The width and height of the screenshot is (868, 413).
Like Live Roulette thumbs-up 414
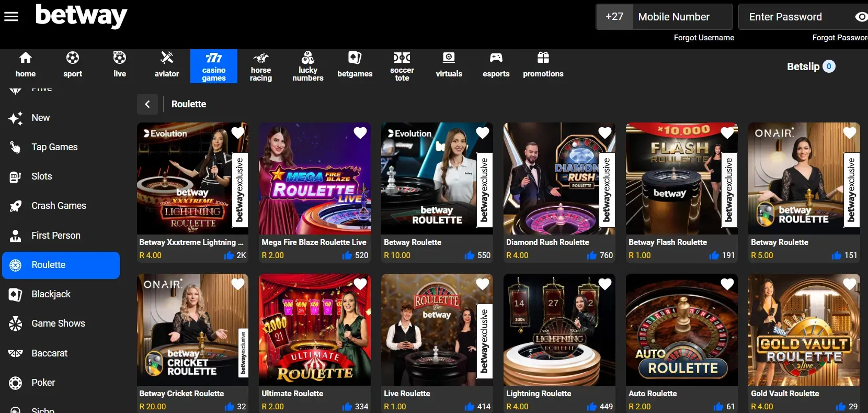[469, 406]
